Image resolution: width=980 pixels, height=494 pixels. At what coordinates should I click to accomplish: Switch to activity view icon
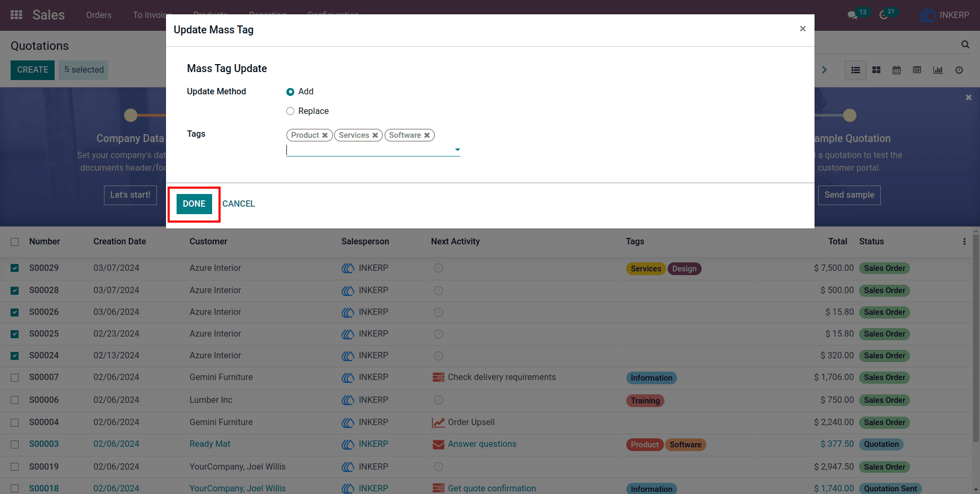pos(959,70)
